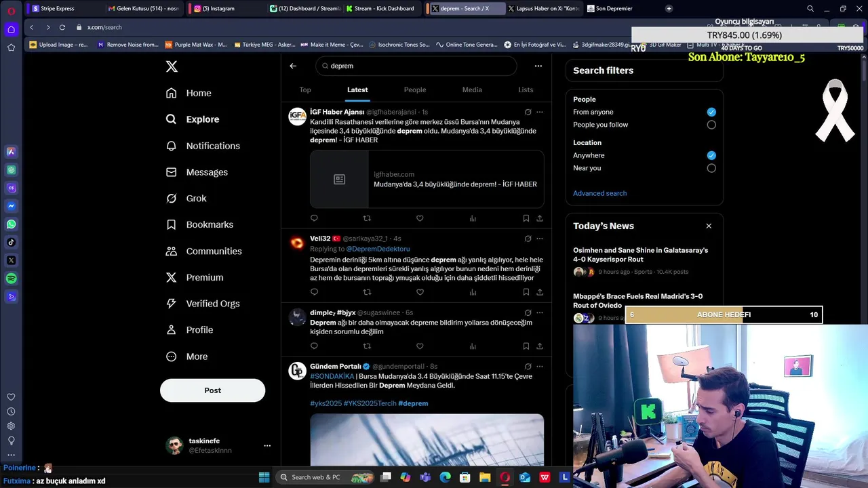Click the Post button
This screenshot has width=868, height=488.
pos(212,390)
